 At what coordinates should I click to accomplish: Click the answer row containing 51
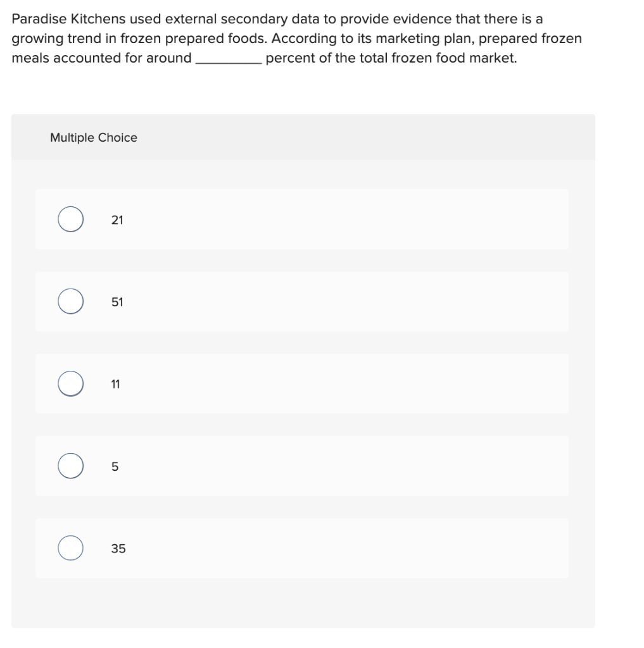[303, 301]
